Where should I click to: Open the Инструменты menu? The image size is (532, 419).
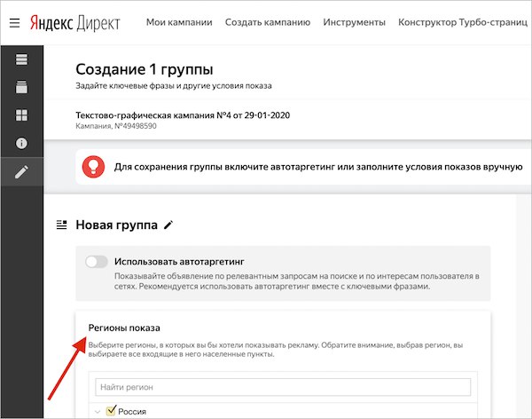pyautogui.click(x=354, y=22)
